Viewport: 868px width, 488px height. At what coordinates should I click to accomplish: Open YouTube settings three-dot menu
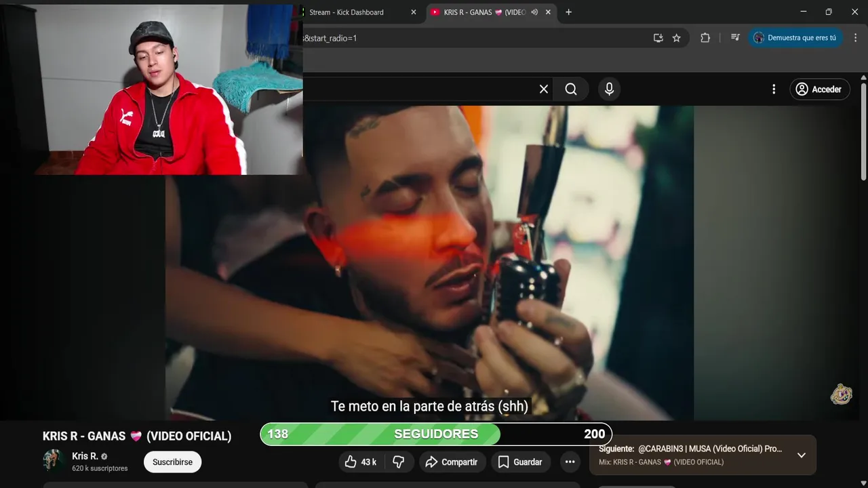pos(774,89)
